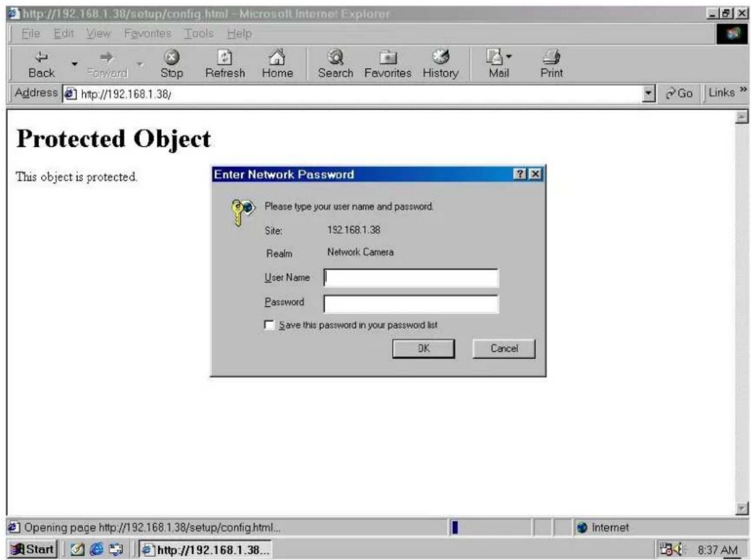
Task: Open the Windows Start menu
Action: 33,549
